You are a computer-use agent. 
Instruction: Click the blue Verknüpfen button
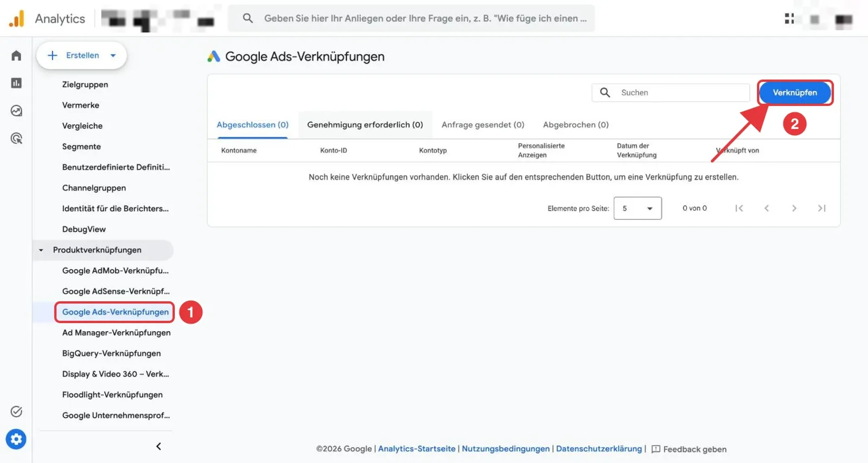pos(795,93)
